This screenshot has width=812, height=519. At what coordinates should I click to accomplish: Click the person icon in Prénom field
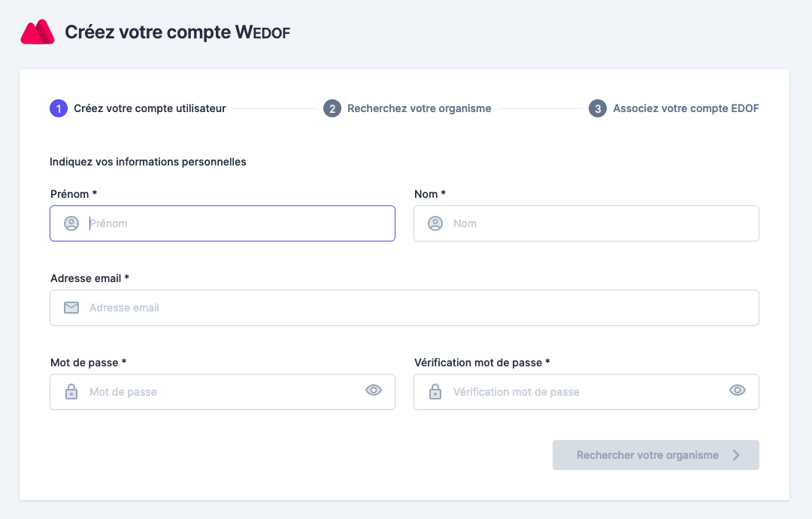pyautogui.click(x=71, y=223)
